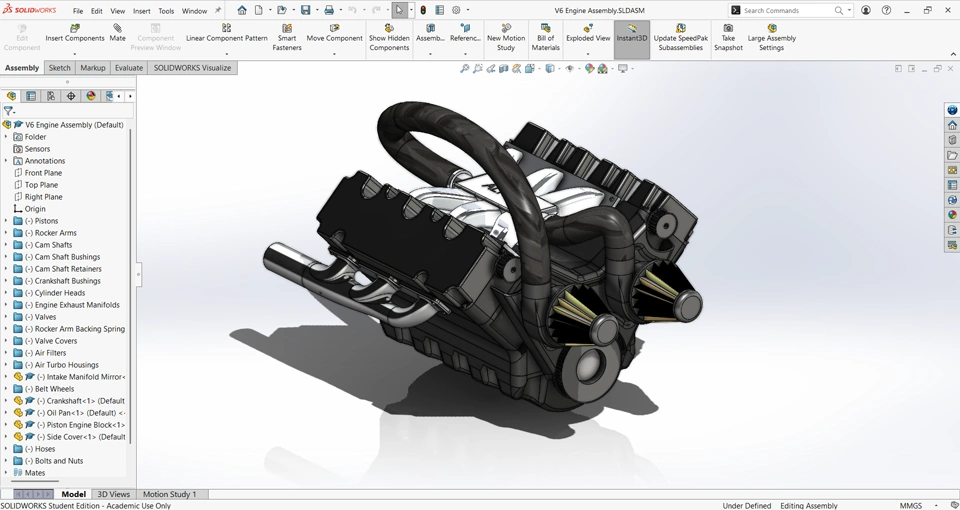Expand the Rocker Arms folder
The height and width of the screenshot is (510, 960).
[x=6, y=233]
